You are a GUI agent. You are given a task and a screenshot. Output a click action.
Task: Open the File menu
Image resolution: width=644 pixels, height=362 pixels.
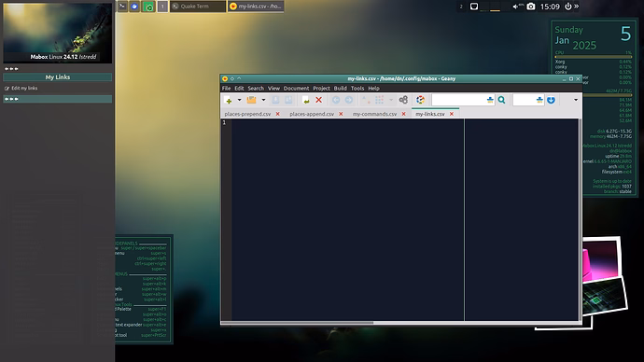(x=226, y=89)
